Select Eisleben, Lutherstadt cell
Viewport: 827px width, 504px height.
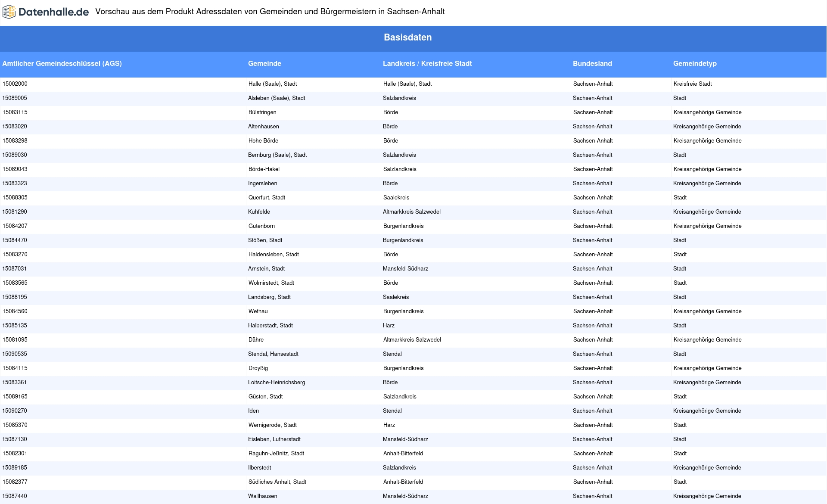coord(274,439)
